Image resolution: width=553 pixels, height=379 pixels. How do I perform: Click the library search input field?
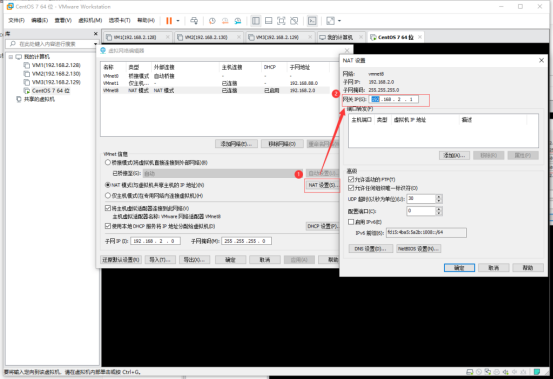(51, 44)
